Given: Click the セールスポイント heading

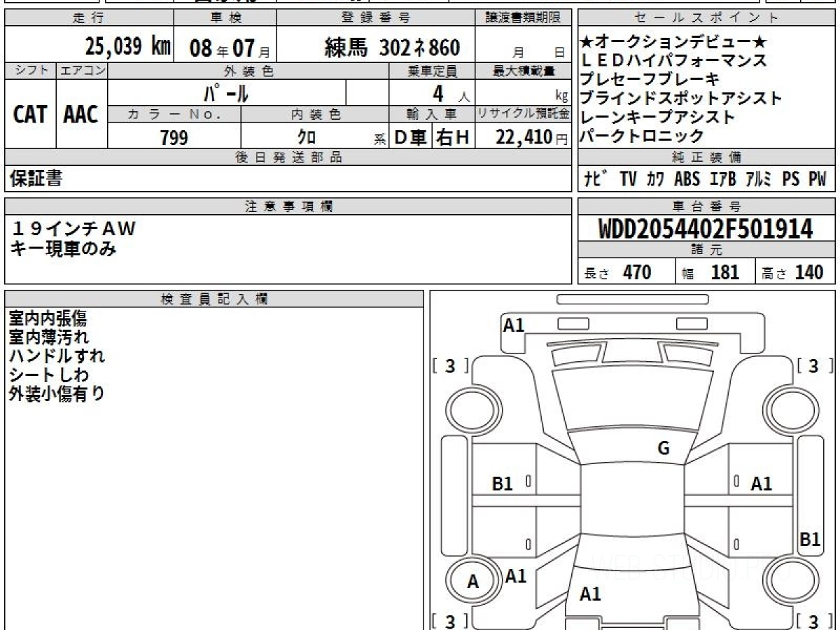Looking at the screenshot, I should [x=707, y=18].
